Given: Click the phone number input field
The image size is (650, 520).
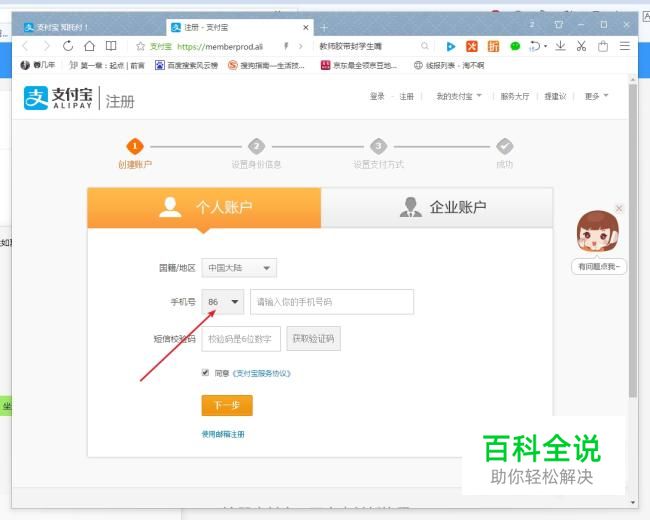Looking at the screenshot, I should [x=332, y=301].
